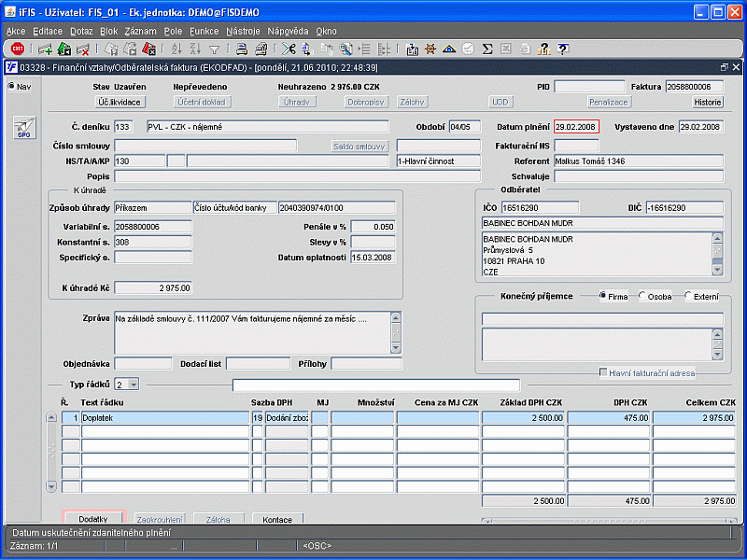This screenshot has width=747, height=560.
Task: Click the Historie button
Action: [x=707, y=102]
